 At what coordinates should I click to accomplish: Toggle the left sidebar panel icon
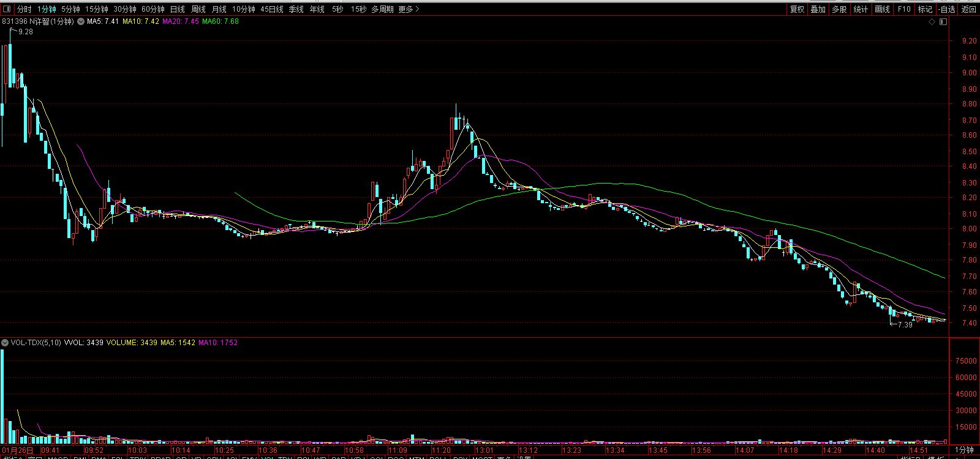click(x=7, y=9)
